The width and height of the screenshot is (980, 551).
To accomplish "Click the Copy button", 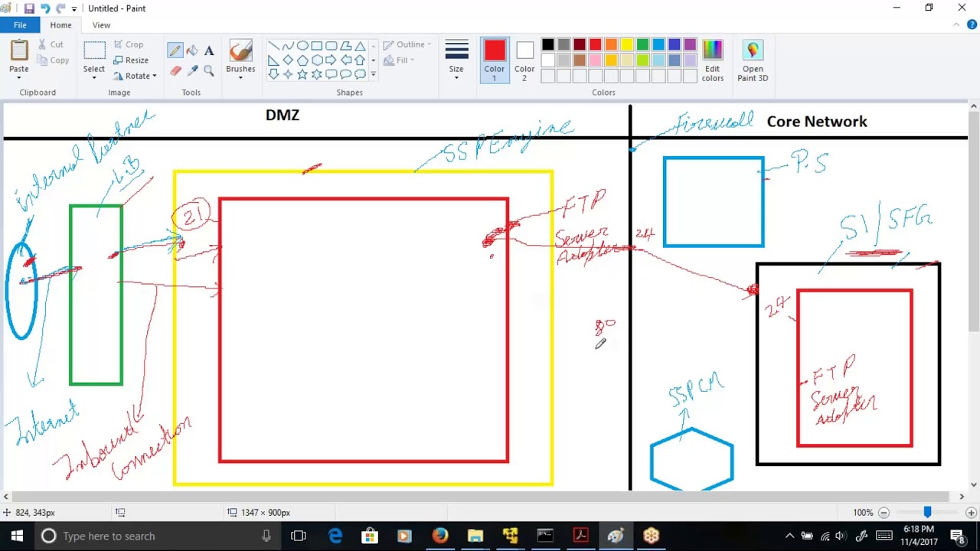I will tap(53, 60).
